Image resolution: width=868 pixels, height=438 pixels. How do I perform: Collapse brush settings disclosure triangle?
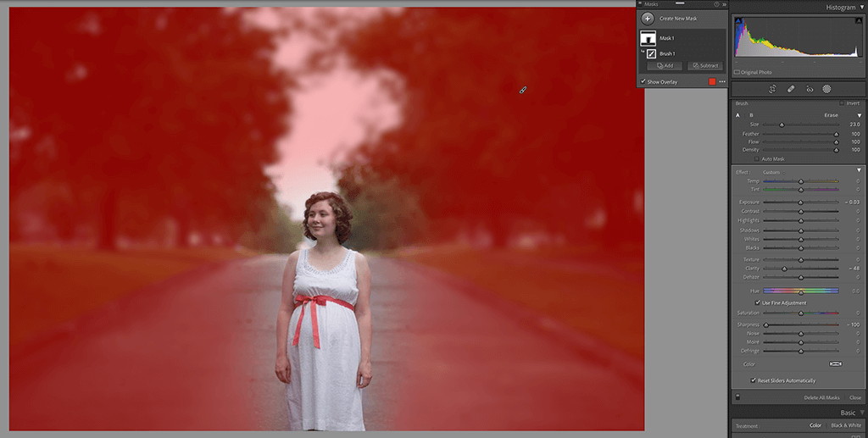click(860, 115)
